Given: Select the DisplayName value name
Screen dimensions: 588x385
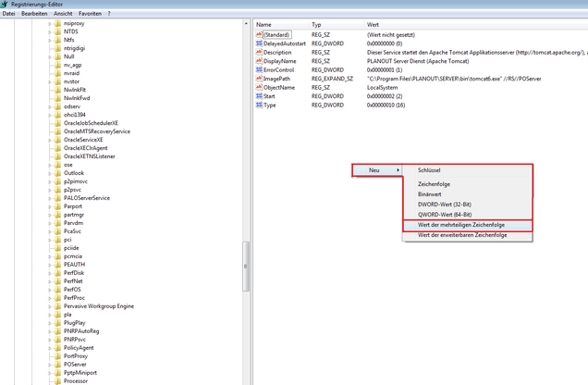Looking at the screenshot, I should pos(280,61).
